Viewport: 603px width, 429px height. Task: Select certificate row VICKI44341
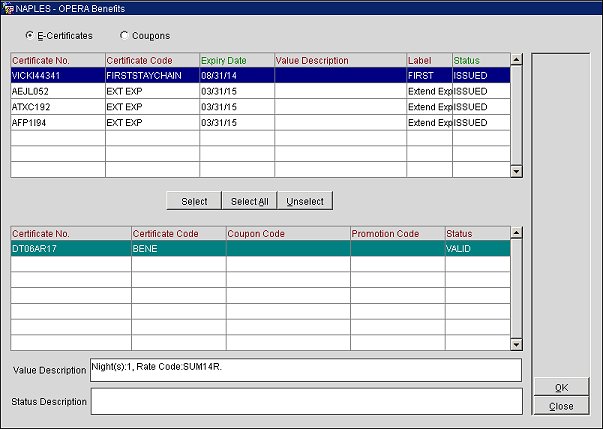click(56, 75)
